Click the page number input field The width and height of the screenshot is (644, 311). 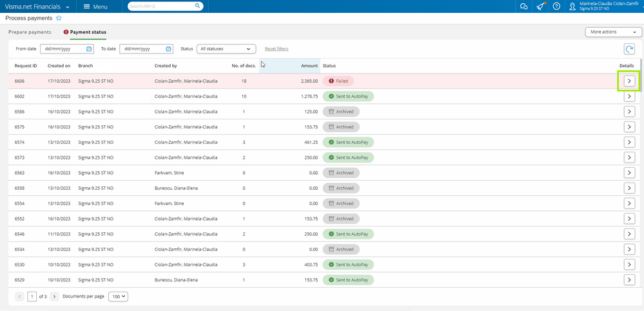click(32, 296)
